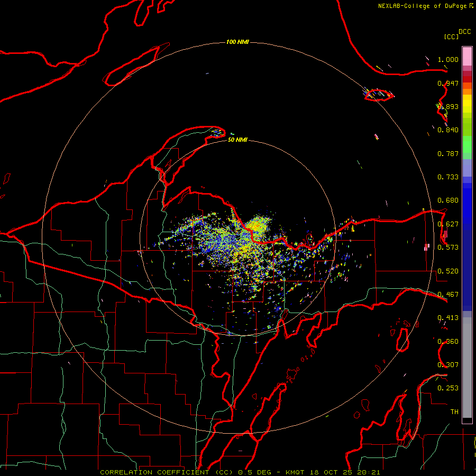Pick the dark red swatch on the color bar

point(467,79)
